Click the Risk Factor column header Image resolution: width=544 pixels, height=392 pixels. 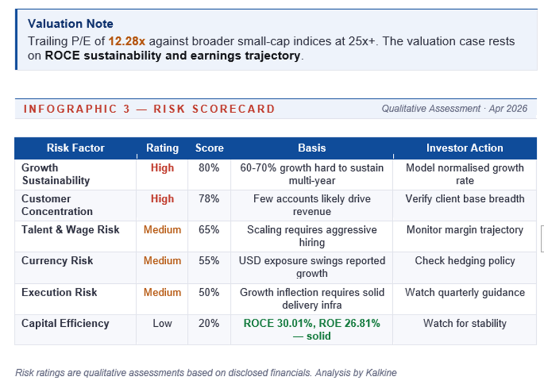click(x=75, y=148)
